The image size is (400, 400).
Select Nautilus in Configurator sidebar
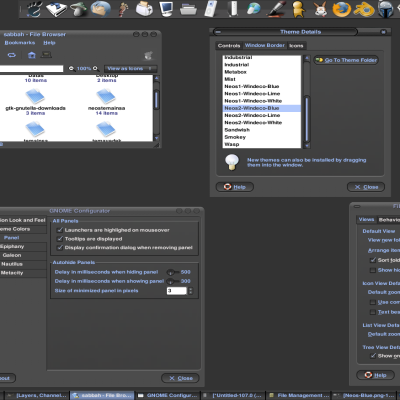pyautogui.click(x=23, y=264)
